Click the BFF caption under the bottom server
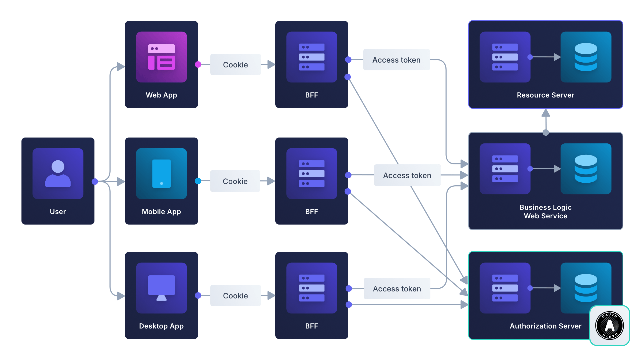The width and height of the screenshot is (644, 361). pyautogui.click(x=312, y=326)
